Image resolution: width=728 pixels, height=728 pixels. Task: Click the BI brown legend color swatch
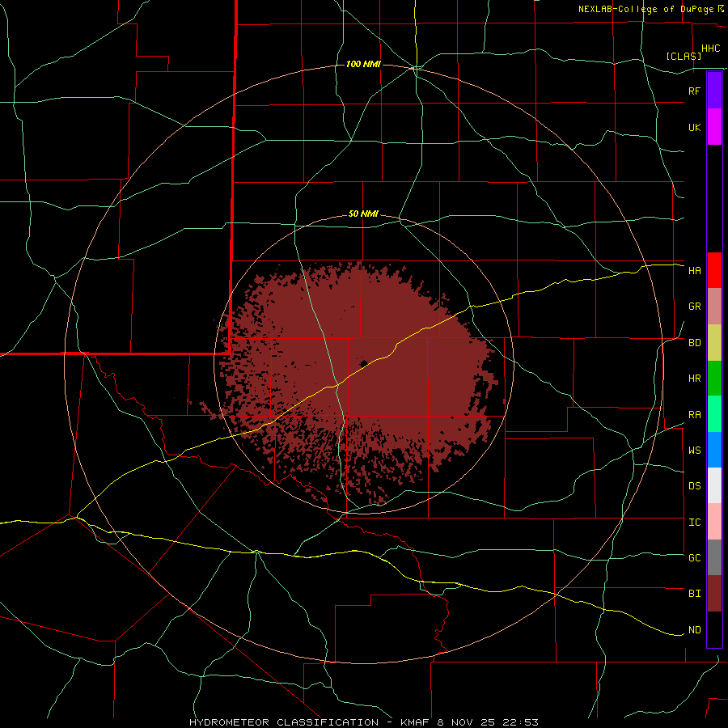coord(714,594)
